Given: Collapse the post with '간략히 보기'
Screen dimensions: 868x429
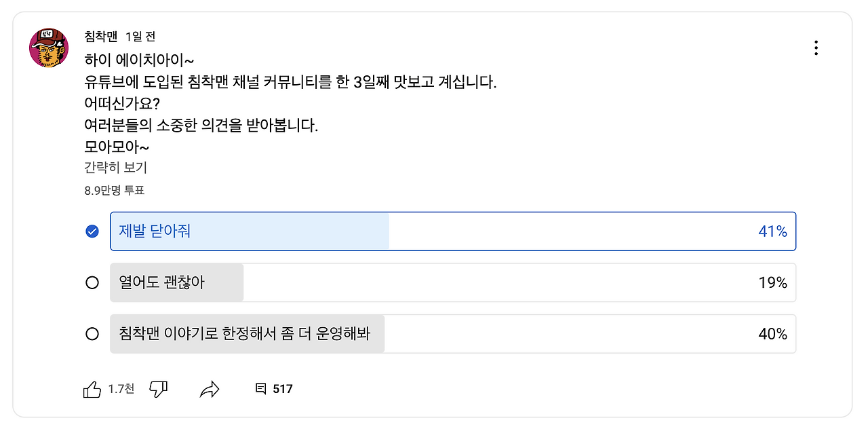Looking at the screenshot, I should [115, 168].
